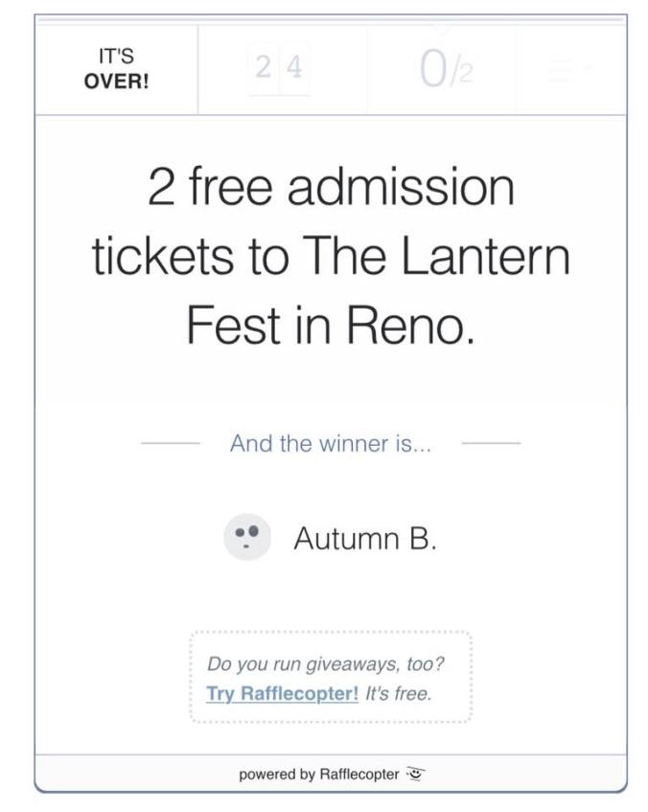The image size is (648, 812).
Task: Click the "It's free." text
Action: (x=400, y=693)
